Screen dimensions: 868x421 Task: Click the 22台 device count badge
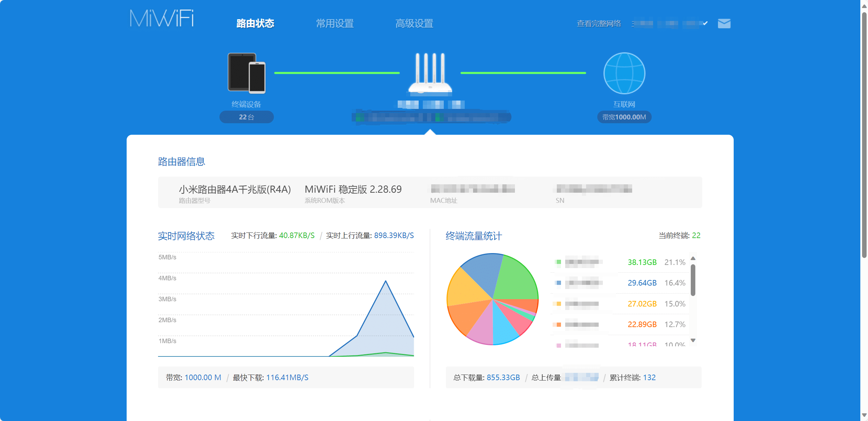click(x=247, y=117)
